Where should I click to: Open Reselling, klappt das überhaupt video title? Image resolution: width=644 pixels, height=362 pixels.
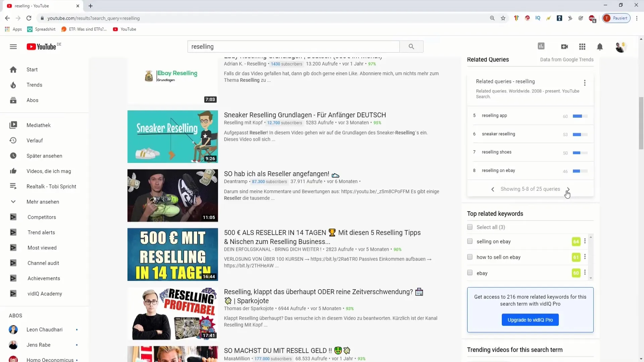click(x=324, y=296)
